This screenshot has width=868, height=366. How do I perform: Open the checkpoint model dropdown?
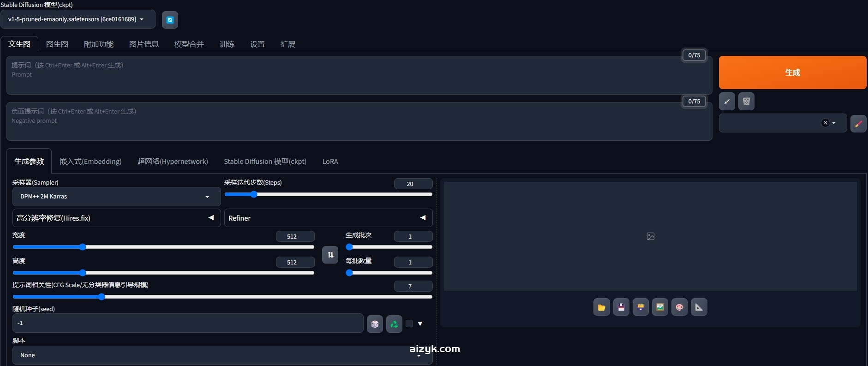coord(78,19)
